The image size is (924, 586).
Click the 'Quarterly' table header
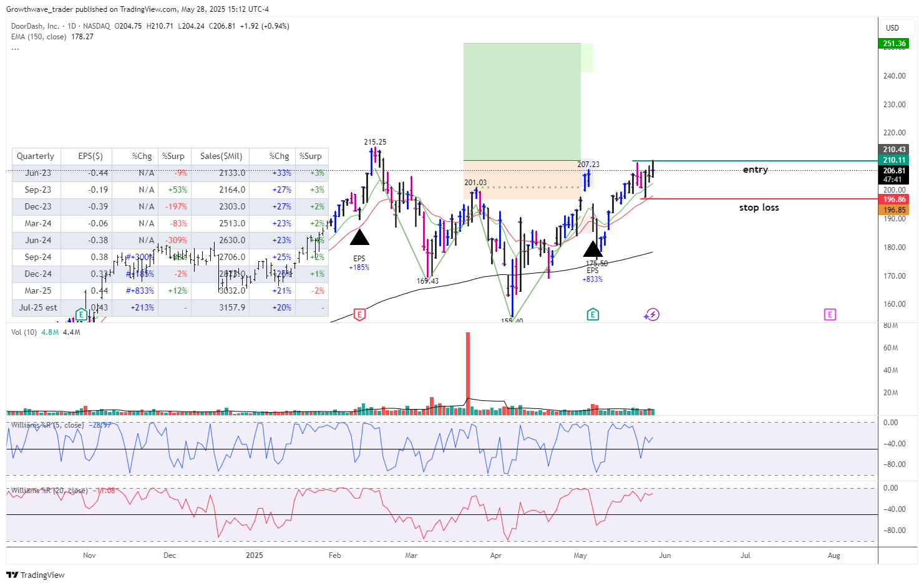tap(36, 156)
